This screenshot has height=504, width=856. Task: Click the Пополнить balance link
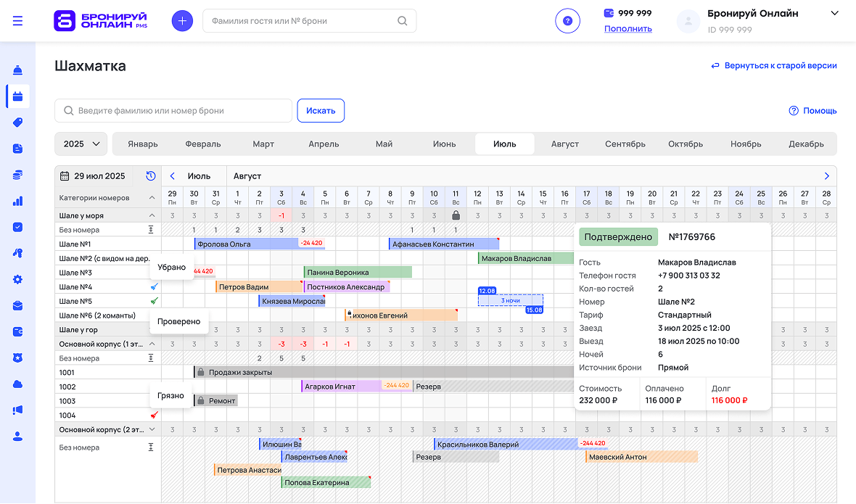pyautogui.click(x=627, y=29)
